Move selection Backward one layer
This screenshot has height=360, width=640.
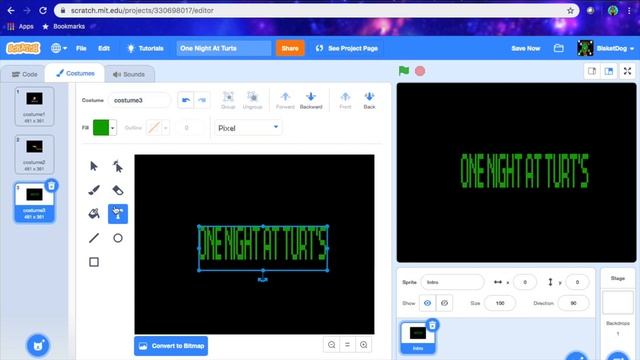(x=311, y=100)
